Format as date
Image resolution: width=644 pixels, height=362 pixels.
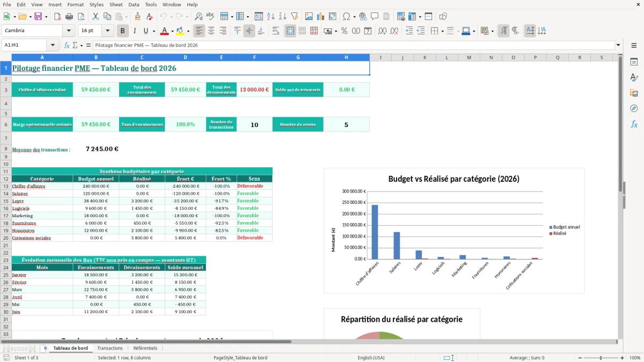tap(368, 31)
